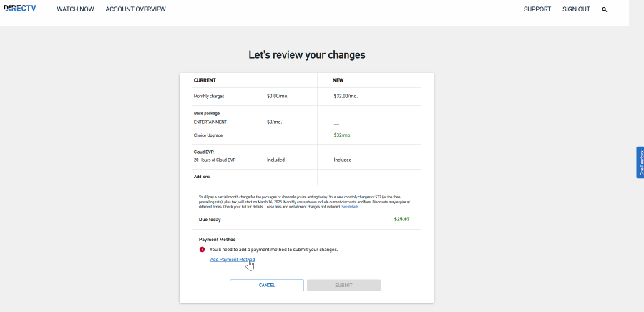
Task: Click the red payment alert icon
Action: (202, 249)
